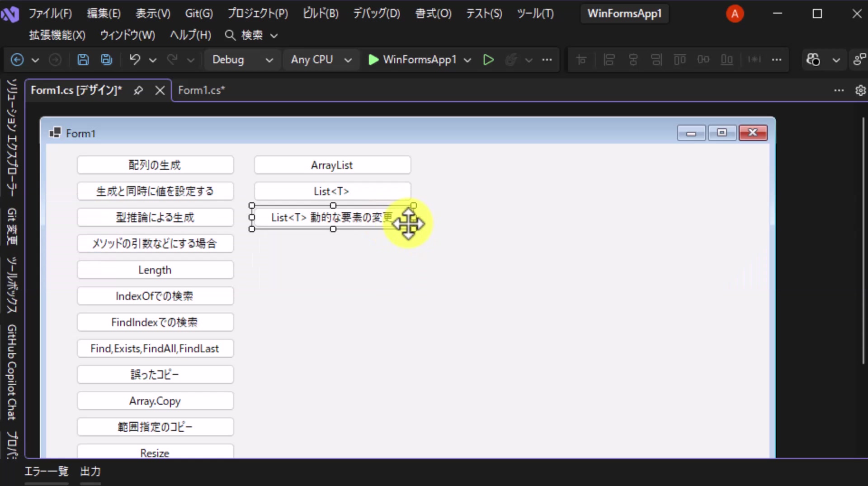Open the GitHub Copilot icon in toolbar
Viewport: 868px width, 486px height.
[x=813, y=60]
